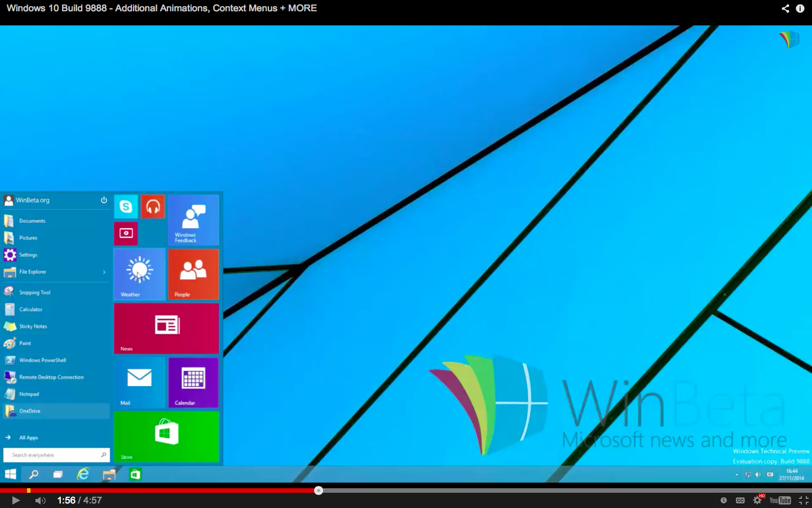
Task: Open the green Store tile in Start menu
Action: 166,437
